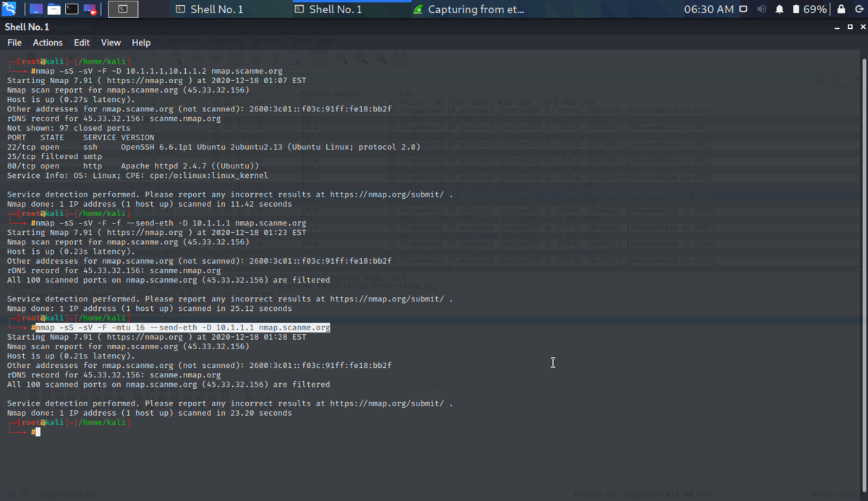Minimize the Shell No. 1 window

point(838,27)
